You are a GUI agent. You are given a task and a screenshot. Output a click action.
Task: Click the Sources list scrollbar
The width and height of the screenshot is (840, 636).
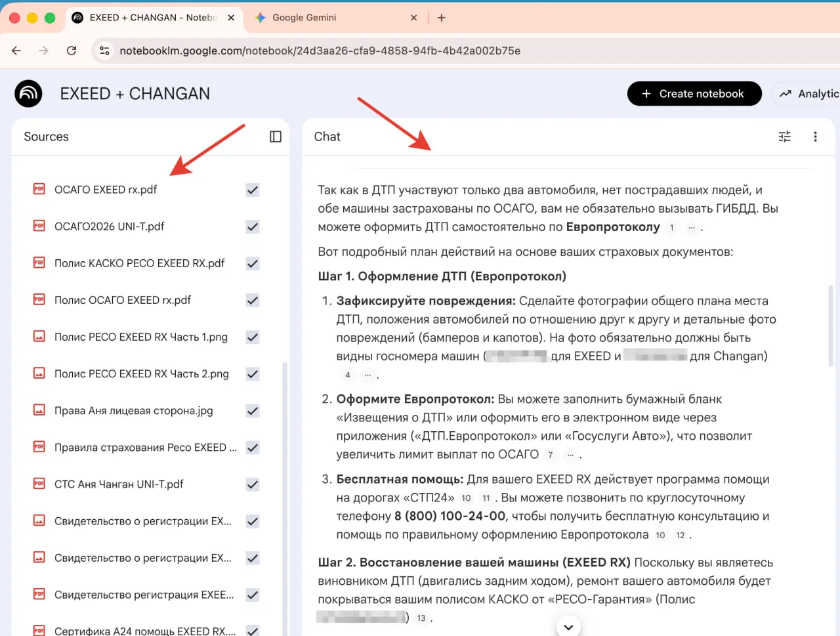point(285,499)
